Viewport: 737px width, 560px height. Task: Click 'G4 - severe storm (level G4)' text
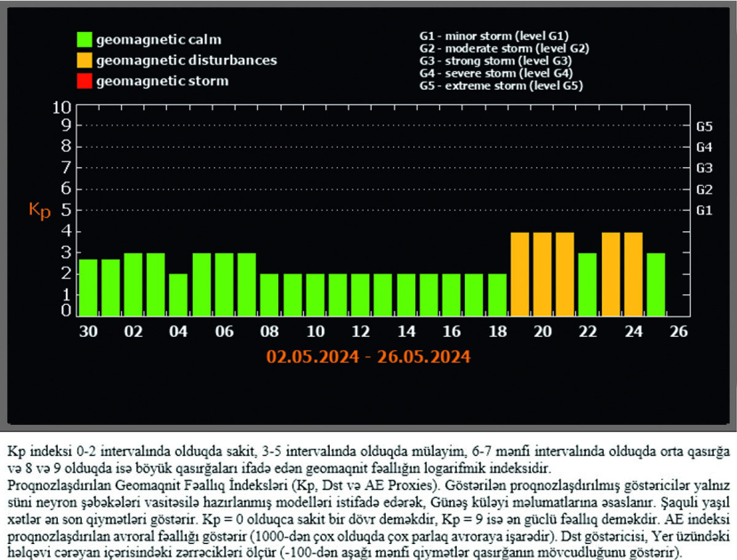(x=496, y=73)
